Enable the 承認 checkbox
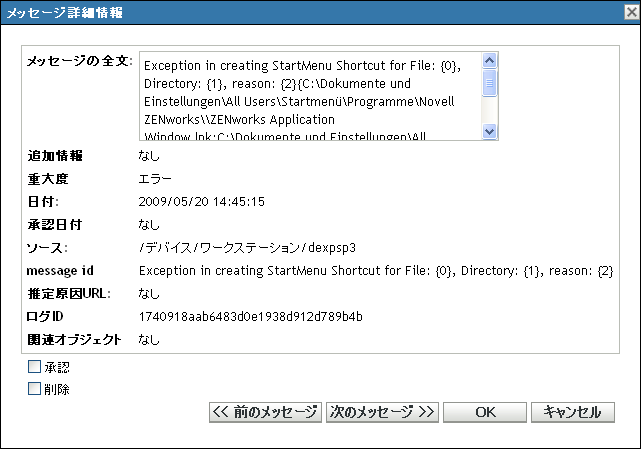 click(35, 367)
